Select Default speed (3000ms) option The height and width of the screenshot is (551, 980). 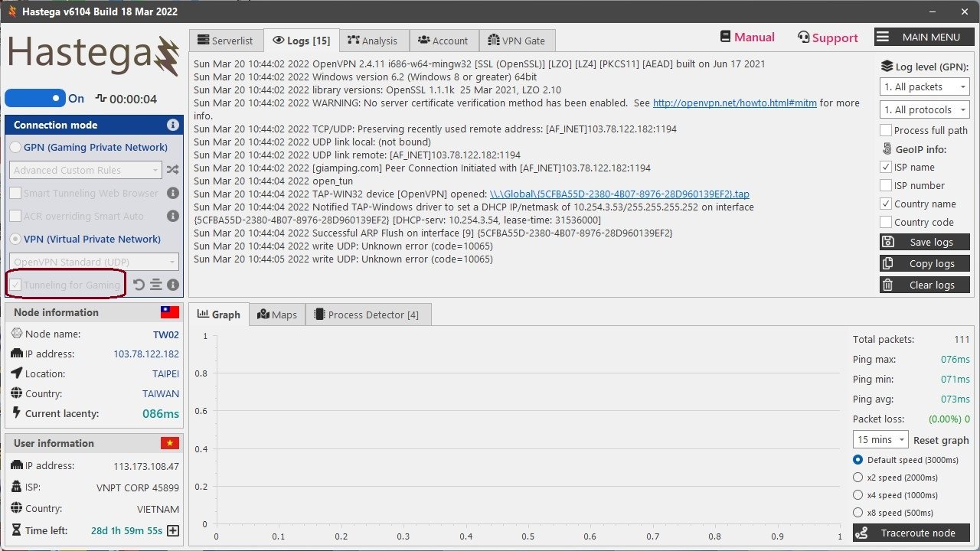click(857, 460)
